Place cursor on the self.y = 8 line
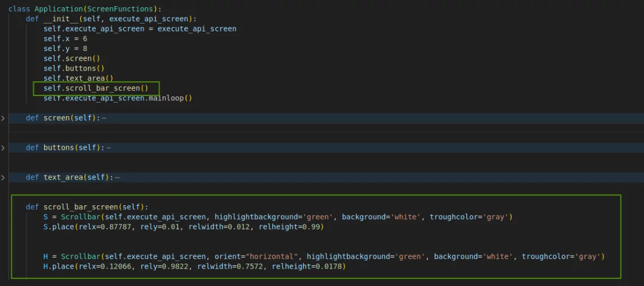The width and height of the screenshot is (644, 286). coord(65,49)
